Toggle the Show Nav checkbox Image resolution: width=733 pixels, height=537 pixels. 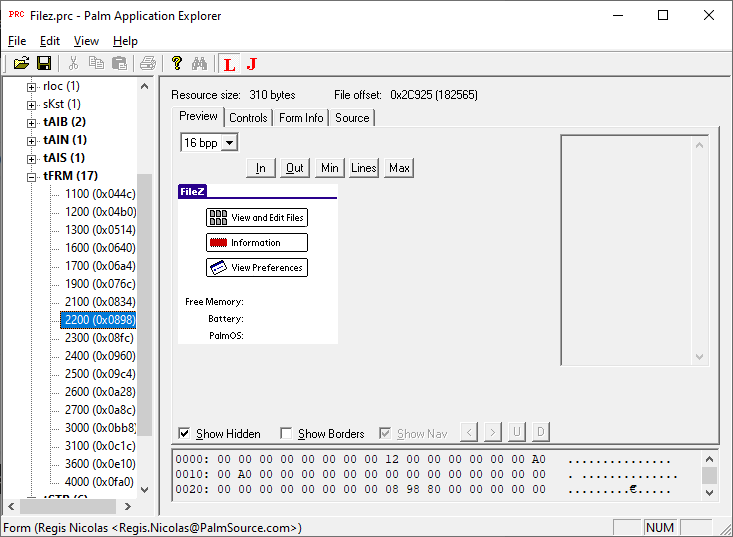click(x=385, y=433)
